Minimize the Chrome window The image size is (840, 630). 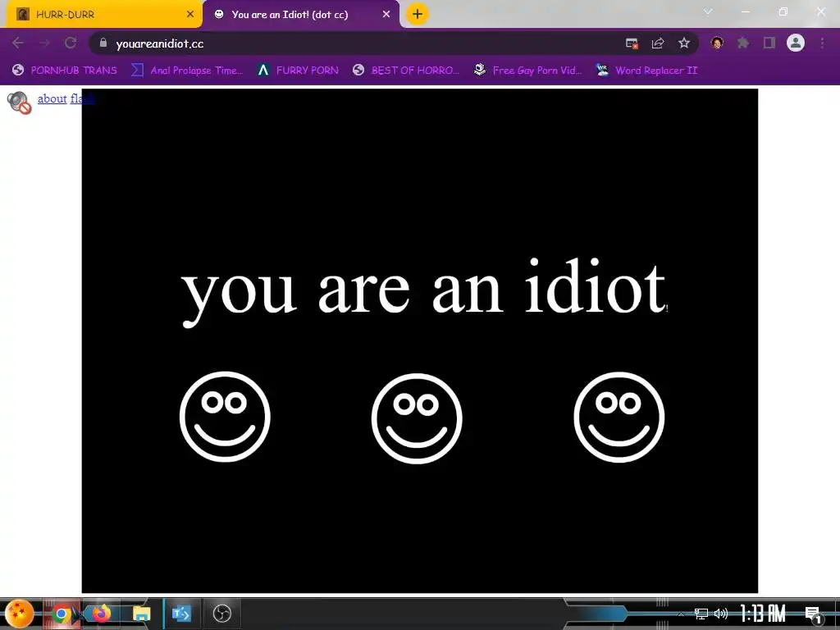(x=745, y=11)
